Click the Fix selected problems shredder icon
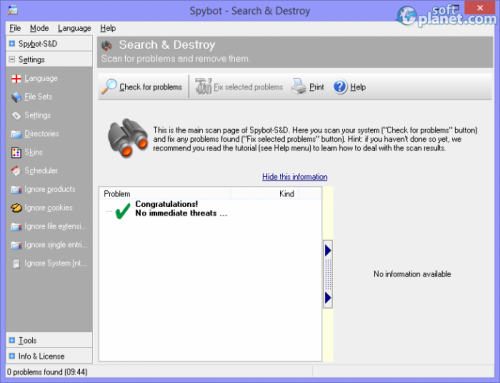The width and height of the screenshot is (500, 383). click(x=203, y=87)
